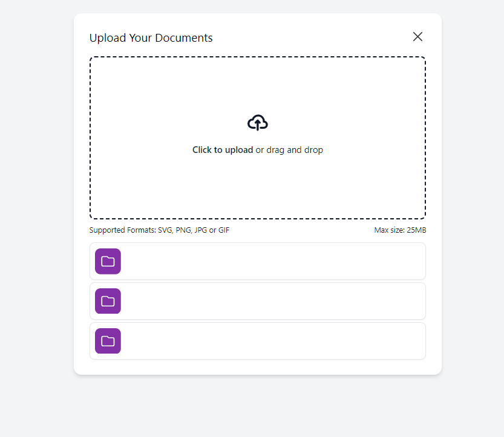Click the 'Max size: 25MB' label
The height and width of the screenshot is (437, 504).
click(400, 230)
